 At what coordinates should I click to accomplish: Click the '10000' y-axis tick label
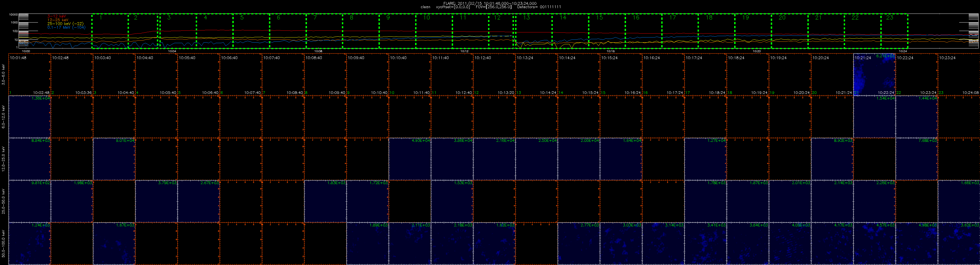[x=13, y=14]
